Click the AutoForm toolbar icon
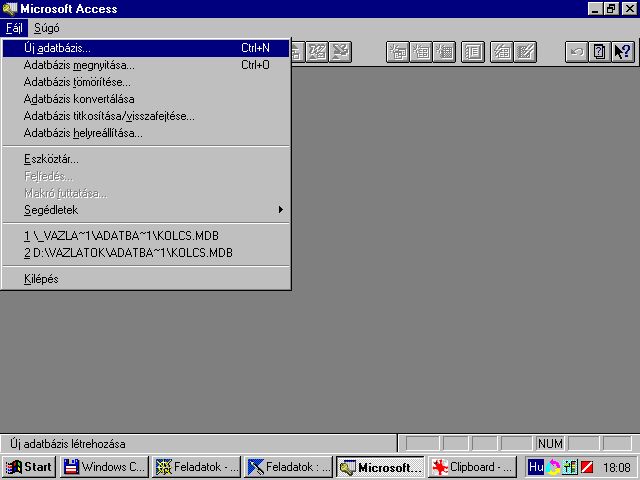The height and width of the screenshot is (480, 640). tap(502, 52)
